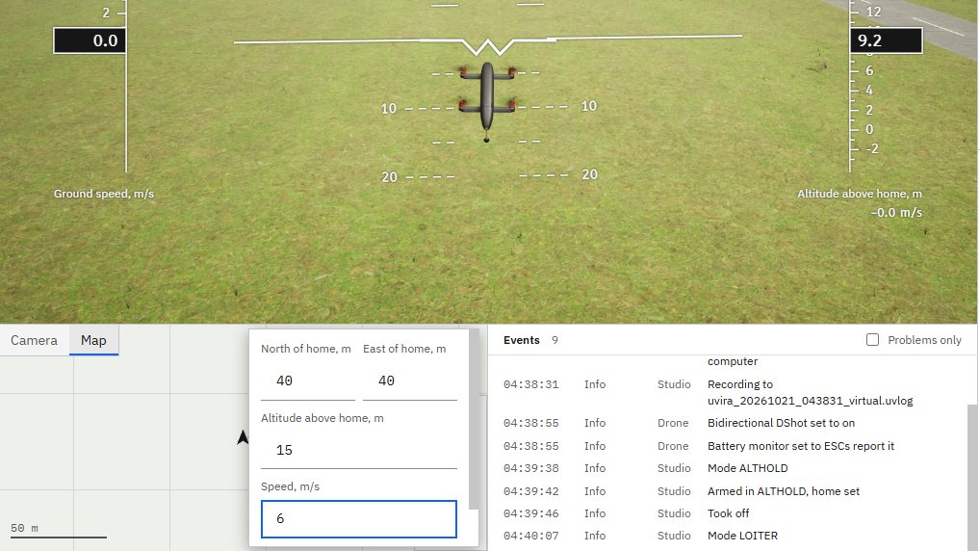Click the drone arrow marker on map
Viewport: 980px width, 551px height.
click(243, 436)
